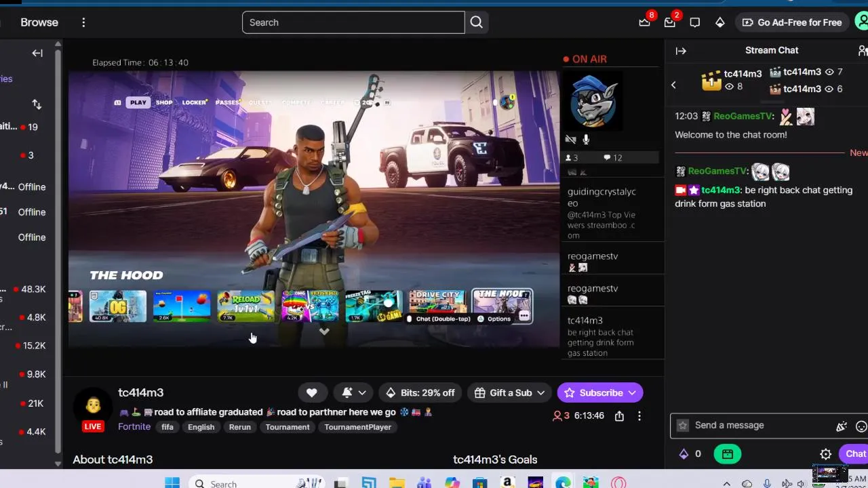Select the OG game mode tile
This screenshot has width=868, height=488.
[x=118, y=306]
